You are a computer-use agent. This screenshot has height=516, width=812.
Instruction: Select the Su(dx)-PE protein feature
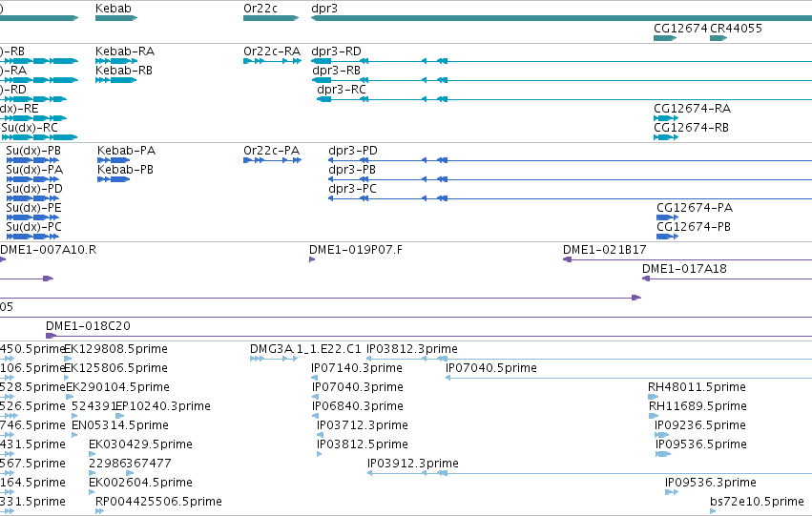(x=32, y=217)
